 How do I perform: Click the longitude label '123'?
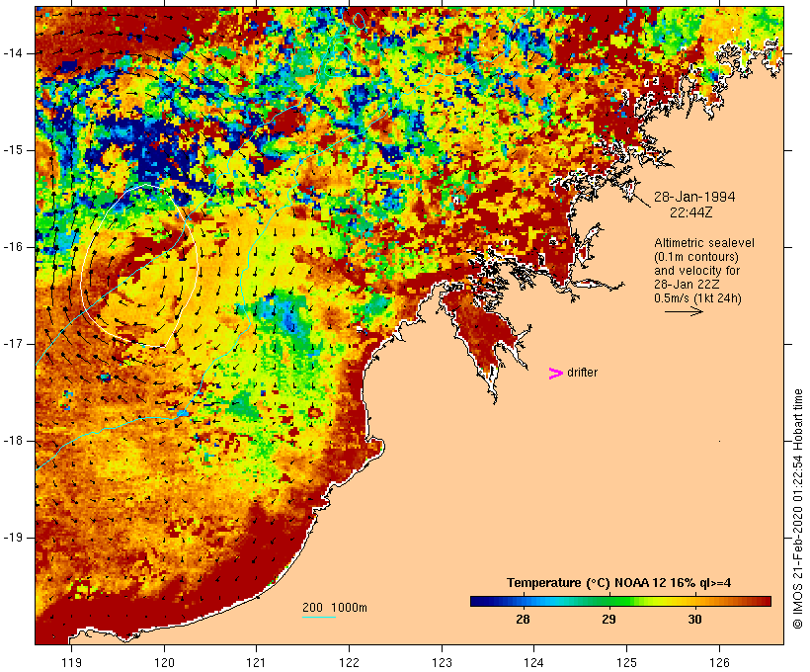(x=442, y=662)
